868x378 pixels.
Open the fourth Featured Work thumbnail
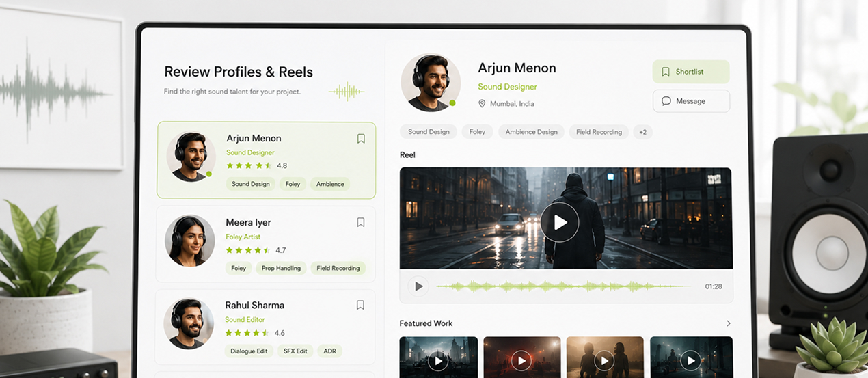pos(691,357)
